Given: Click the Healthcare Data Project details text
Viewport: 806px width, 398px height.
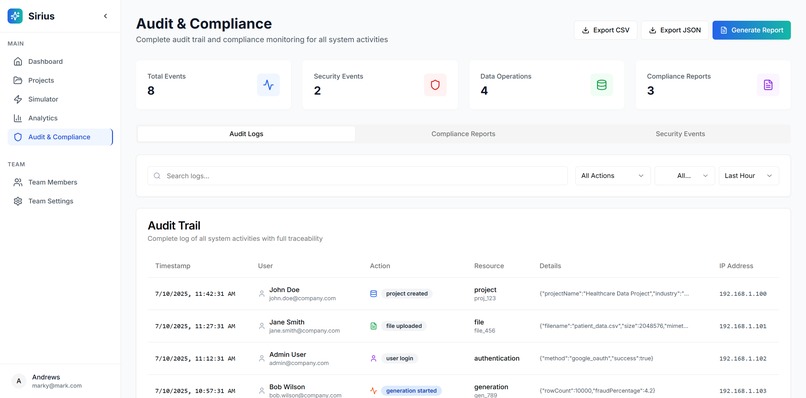Looking at the screenshot, I should pos(614,294).
